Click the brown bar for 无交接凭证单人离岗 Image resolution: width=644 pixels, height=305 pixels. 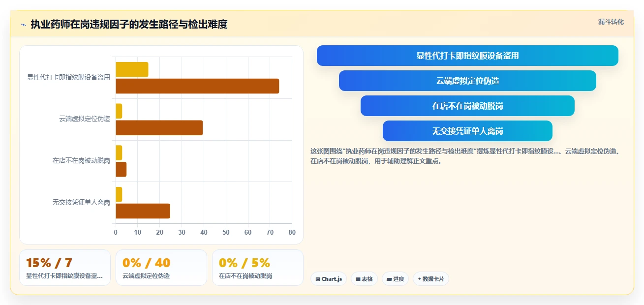143,211
